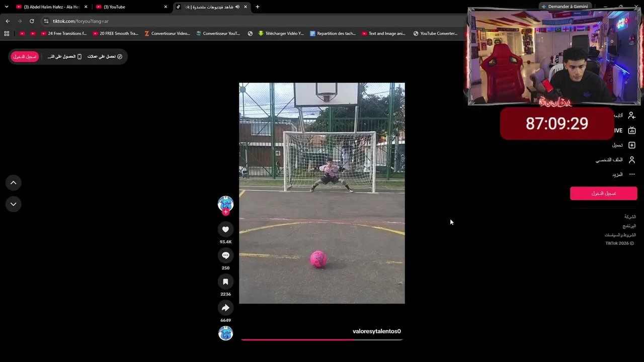The width and height of the screenshot is (644, 362).
Task: Click the pink login button at top left
Action: click(x=25, y=57)
